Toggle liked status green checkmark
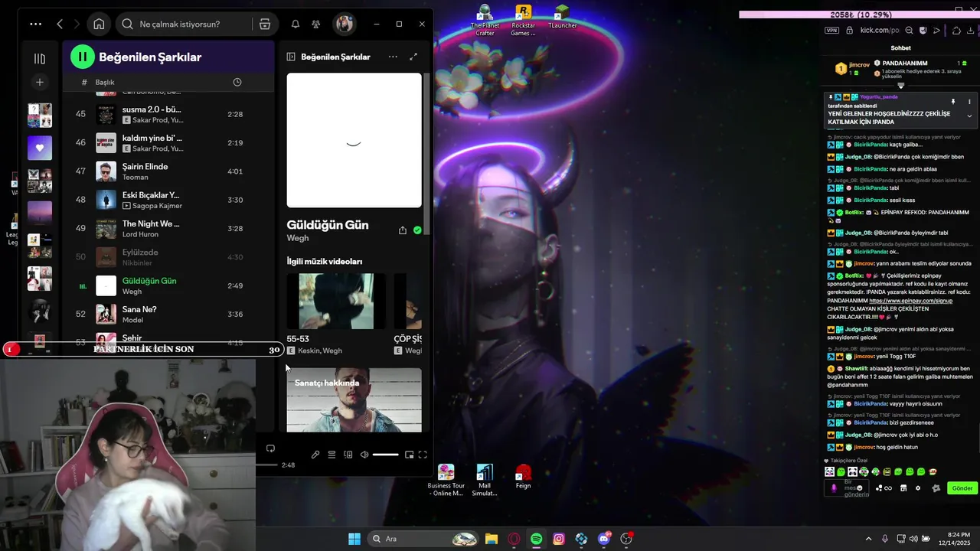 pos(417,230)
